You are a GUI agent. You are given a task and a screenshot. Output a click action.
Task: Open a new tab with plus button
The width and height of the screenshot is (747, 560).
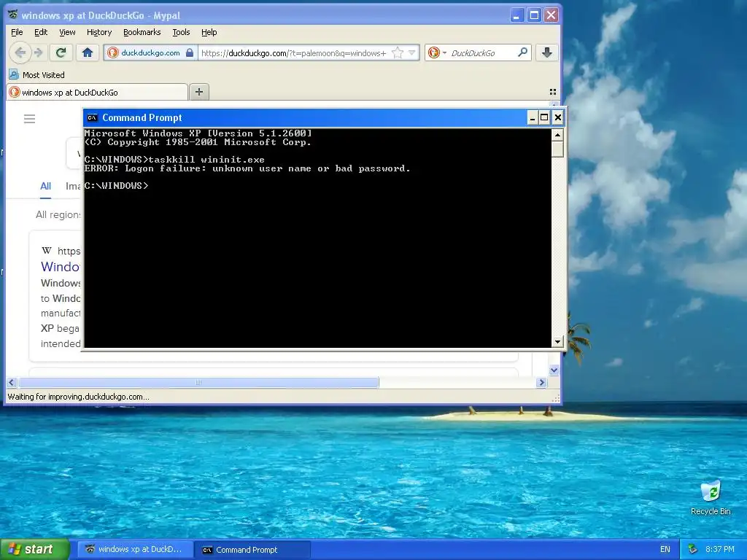199,92
